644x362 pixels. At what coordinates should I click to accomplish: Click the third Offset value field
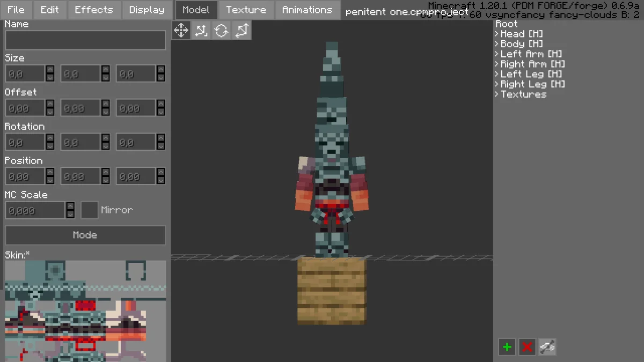(x=136, y=108)
